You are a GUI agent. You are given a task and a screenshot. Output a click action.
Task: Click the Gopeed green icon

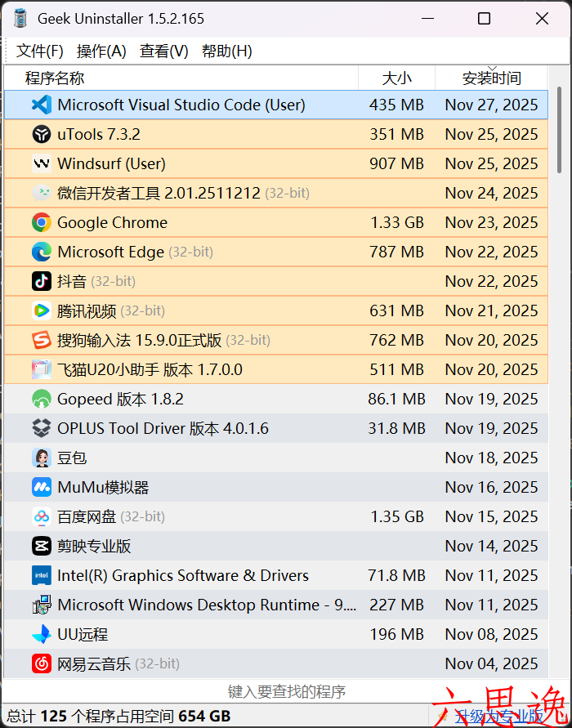coord(42,399)
